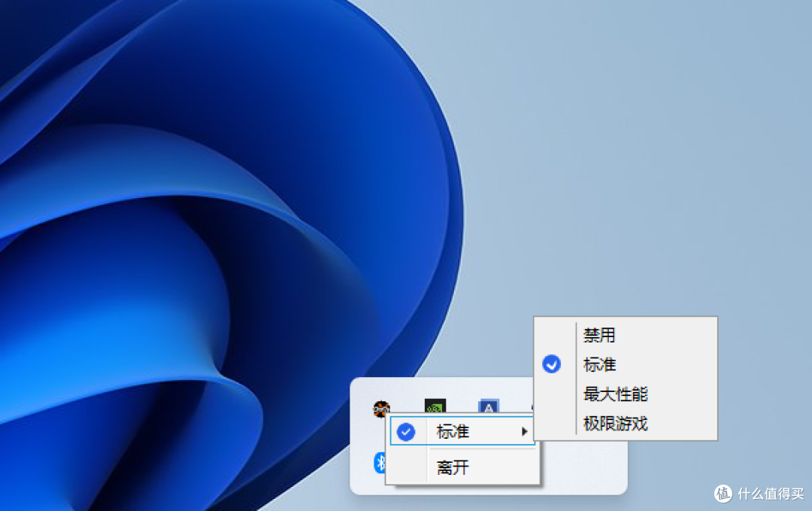
Task: Choose 标准 in the mode submenu
Action: click(626, 364)
